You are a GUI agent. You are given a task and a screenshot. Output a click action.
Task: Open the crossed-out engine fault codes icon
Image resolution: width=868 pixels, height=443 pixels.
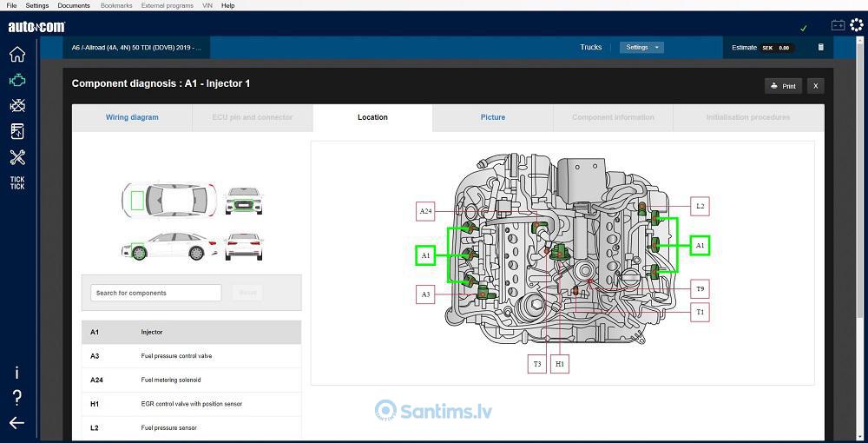17,106
